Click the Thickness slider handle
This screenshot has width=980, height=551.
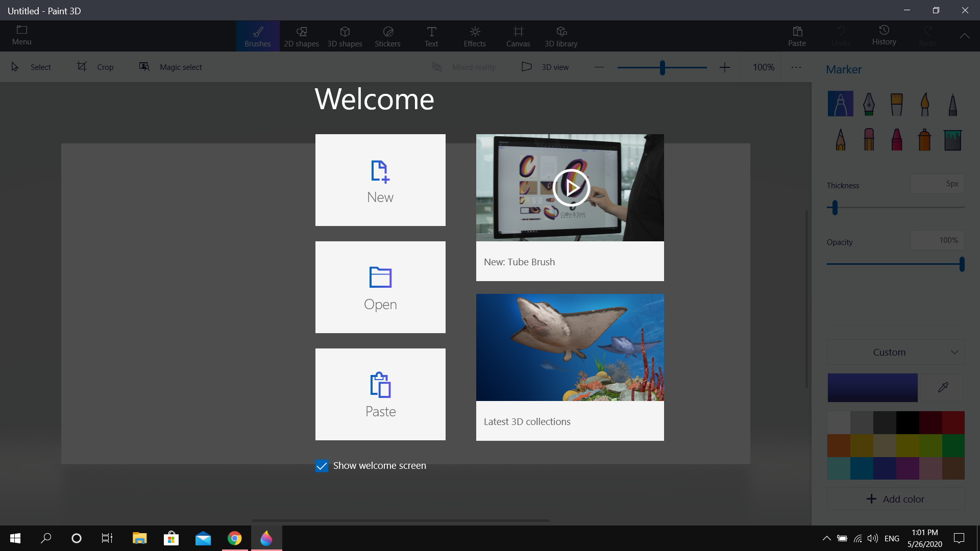click(x=835, y=208)
